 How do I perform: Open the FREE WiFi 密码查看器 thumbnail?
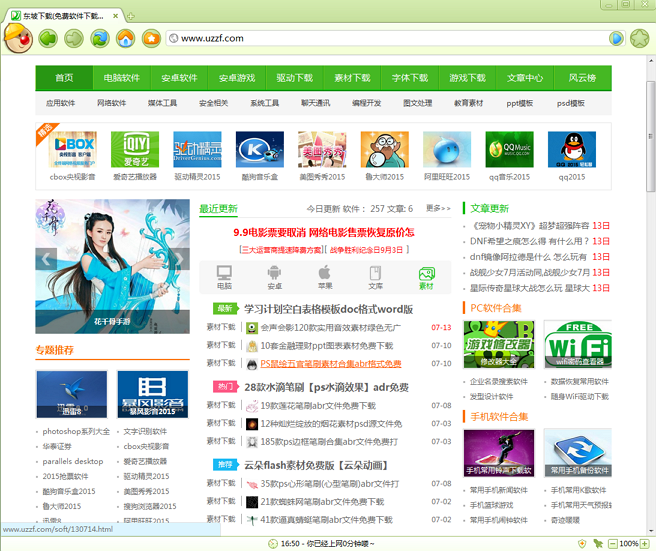click(x=579, y=344)
